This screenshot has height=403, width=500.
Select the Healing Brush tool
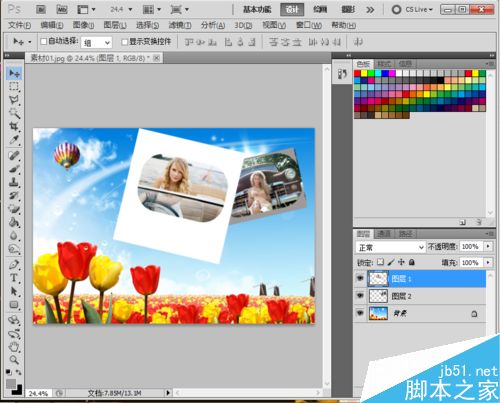click(14, 156)
